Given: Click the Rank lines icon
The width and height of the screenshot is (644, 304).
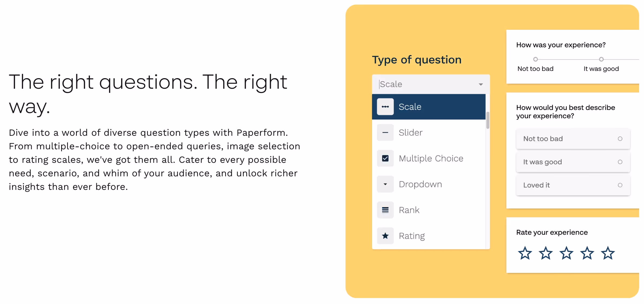Looking at the screenshot, I should (x=385, y=210).
